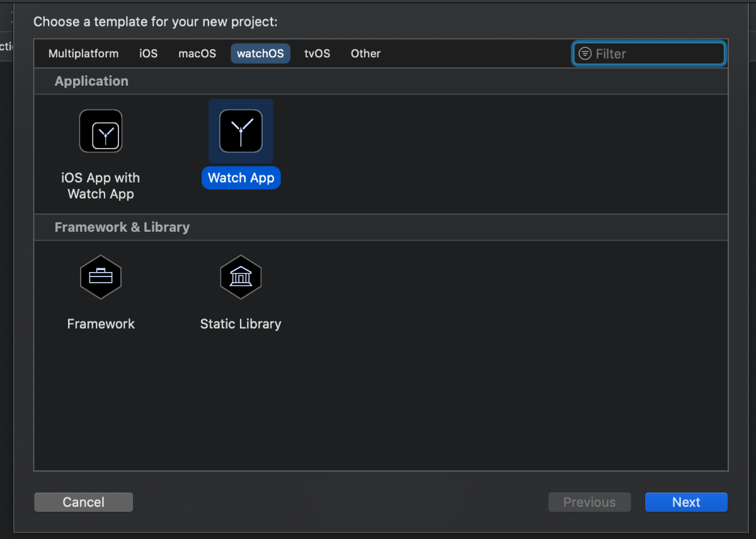
Task: Click the Framework label text
Action: click(101, 324)
